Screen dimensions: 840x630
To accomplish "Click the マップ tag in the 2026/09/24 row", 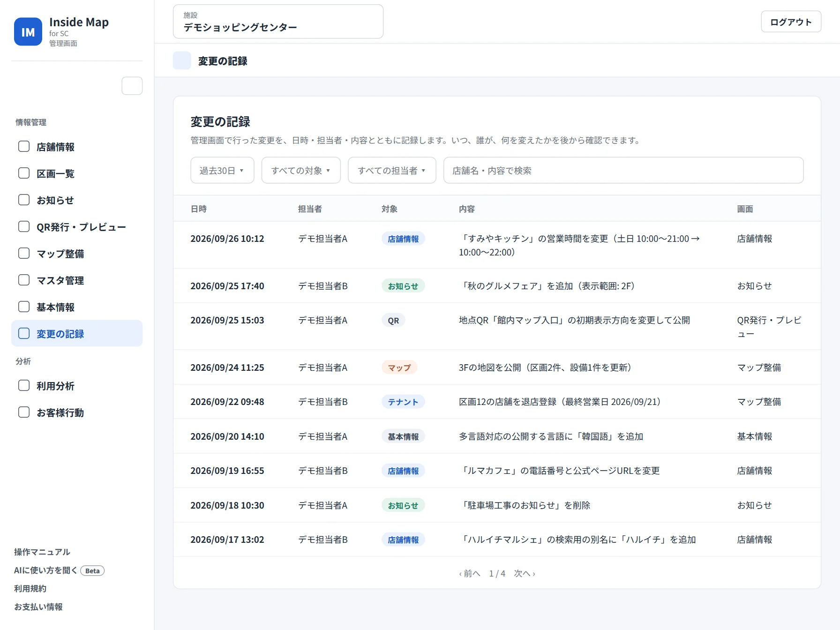I will coord(399,367).
